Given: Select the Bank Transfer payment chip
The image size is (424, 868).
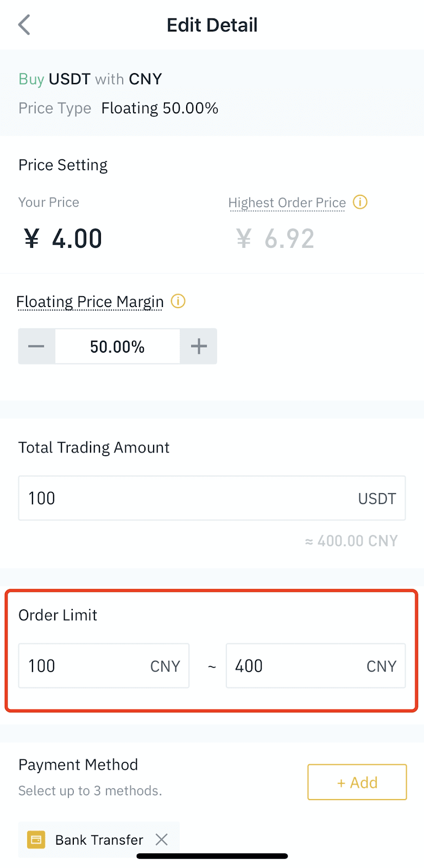Looking at the screenshot, I should pyautogui.click(x=99, y=840).
